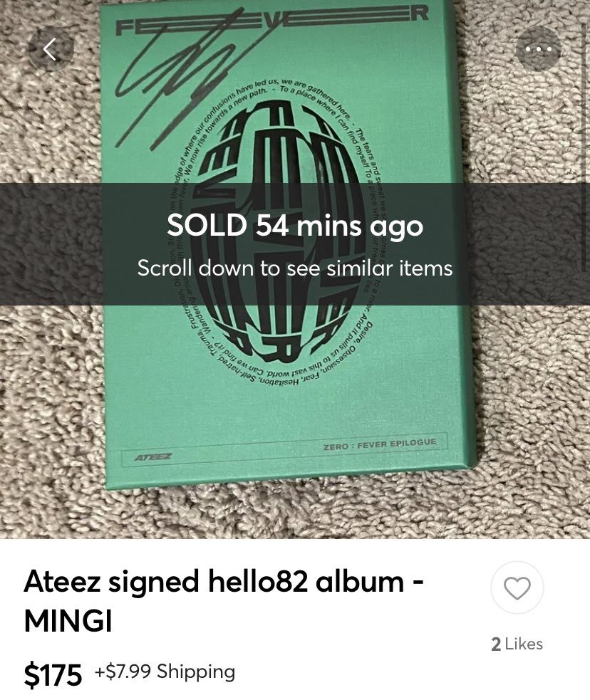Tap the "ZERO : FEVER EPILOGUE" label on album
The height and width of the screenshot is (700, 590).
(380, 444)
